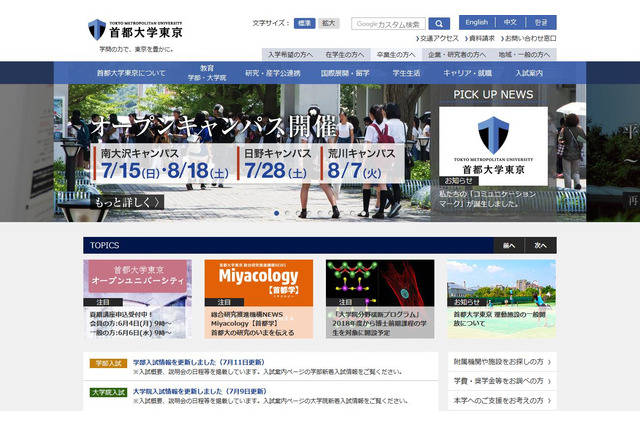Open the 大学院分野横断プログラム topic card
Viewport: 640px width, 426px height.
[x=380, y=299]
